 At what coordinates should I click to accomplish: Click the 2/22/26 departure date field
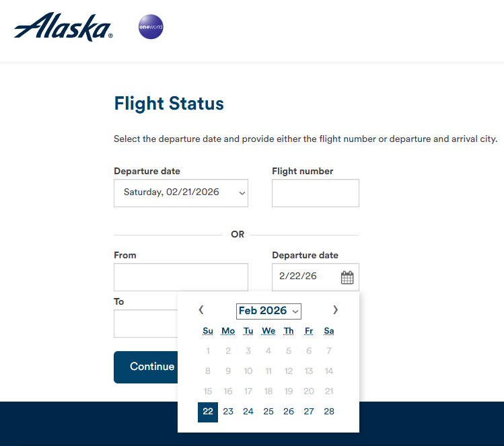point(306,277)
